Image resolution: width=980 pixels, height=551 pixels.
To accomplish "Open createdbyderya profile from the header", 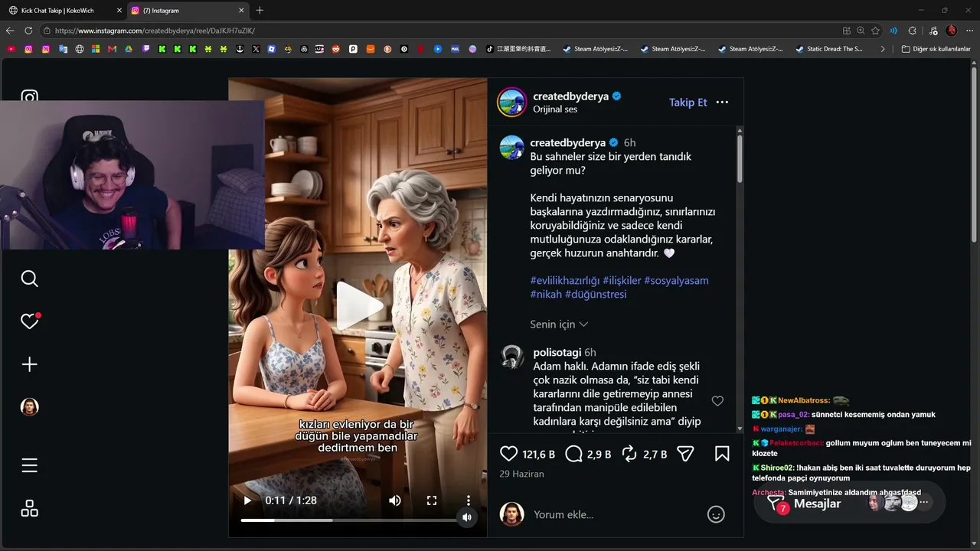I will tap(570, 96).
